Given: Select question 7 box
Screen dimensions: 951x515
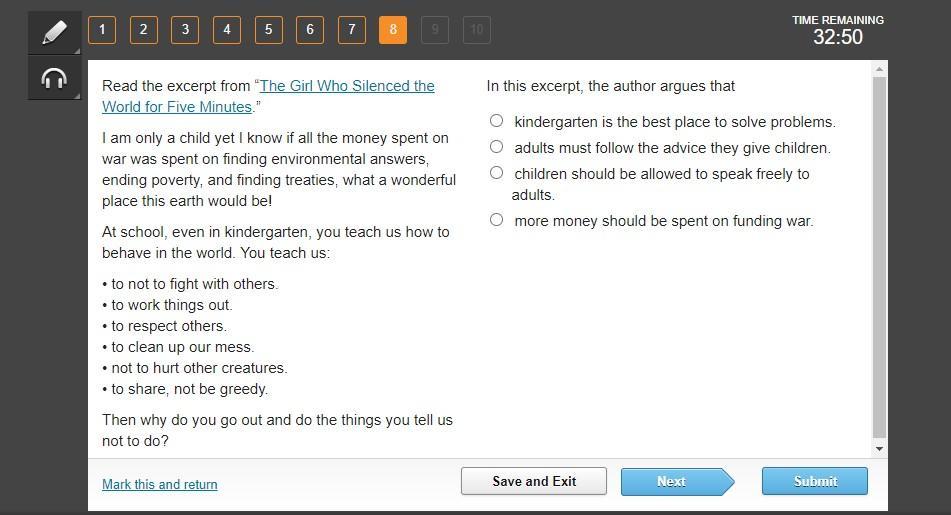Looking at the screenshot, I should (x=351, y=30).
